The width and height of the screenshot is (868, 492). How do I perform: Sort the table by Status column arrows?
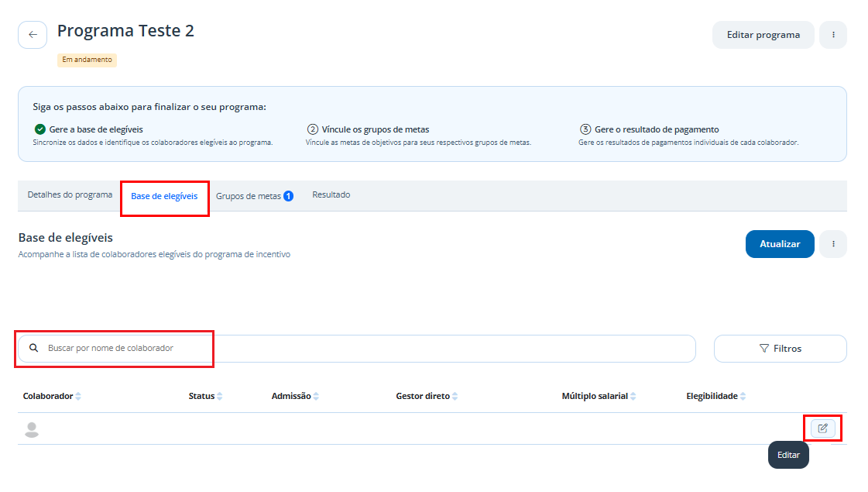[x=220, y=396]
